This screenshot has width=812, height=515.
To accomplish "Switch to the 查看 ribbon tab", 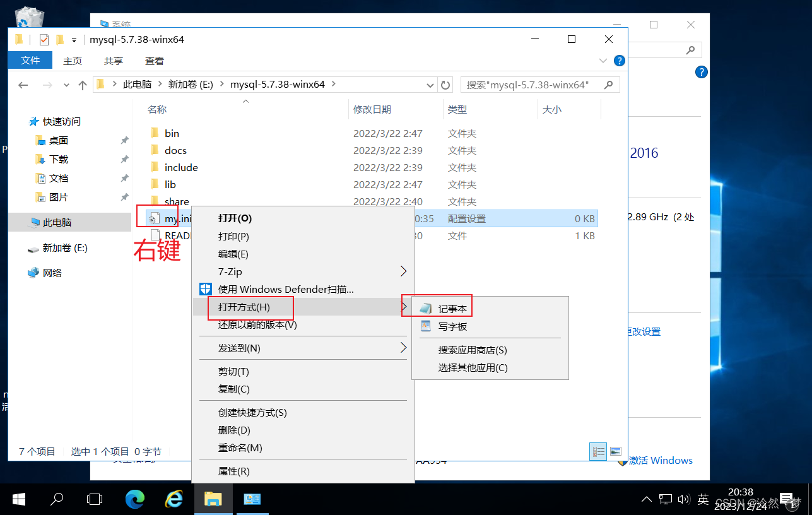I will 155,61.
